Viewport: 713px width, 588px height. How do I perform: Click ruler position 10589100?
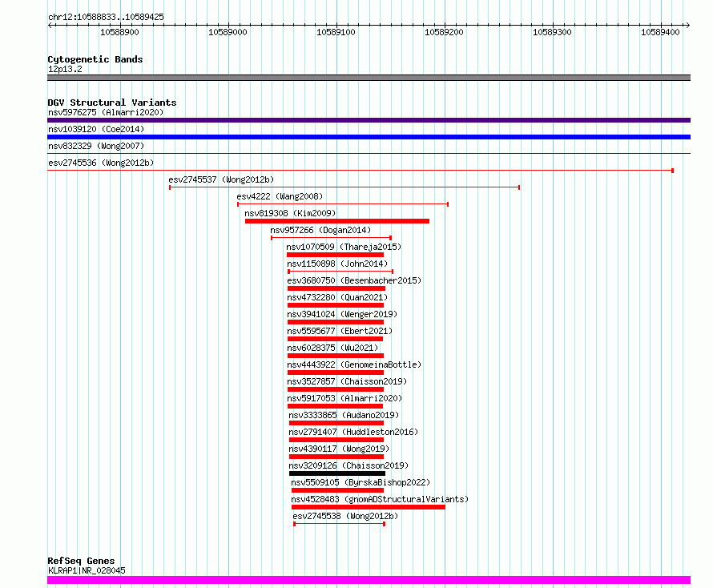(336, 32)
